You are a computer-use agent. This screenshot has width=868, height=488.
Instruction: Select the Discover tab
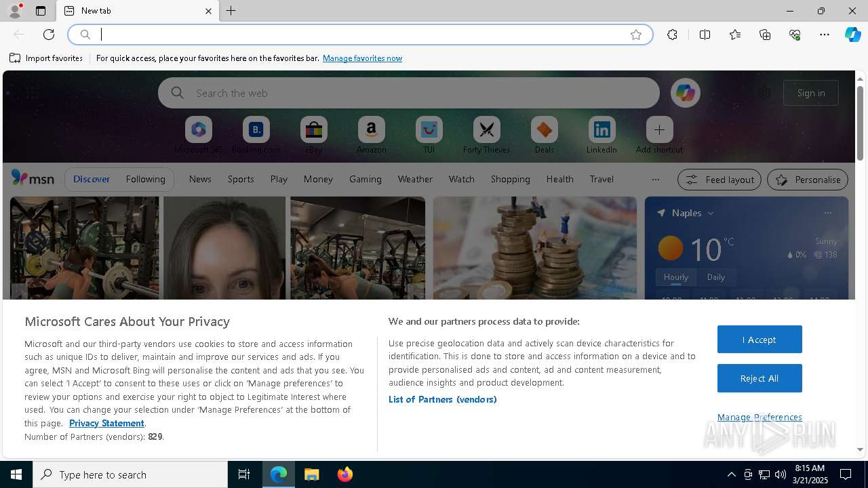92,179
